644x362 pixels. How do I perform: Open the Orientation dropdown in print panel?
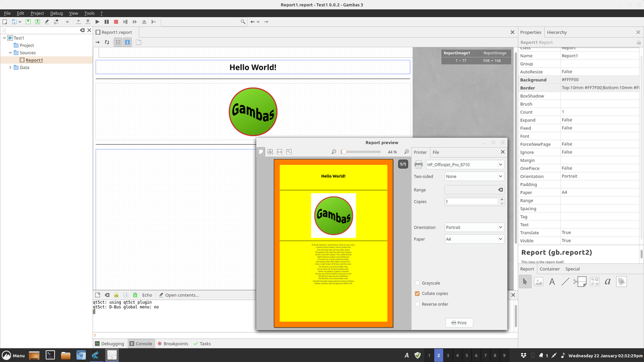[x=474, y=227]
